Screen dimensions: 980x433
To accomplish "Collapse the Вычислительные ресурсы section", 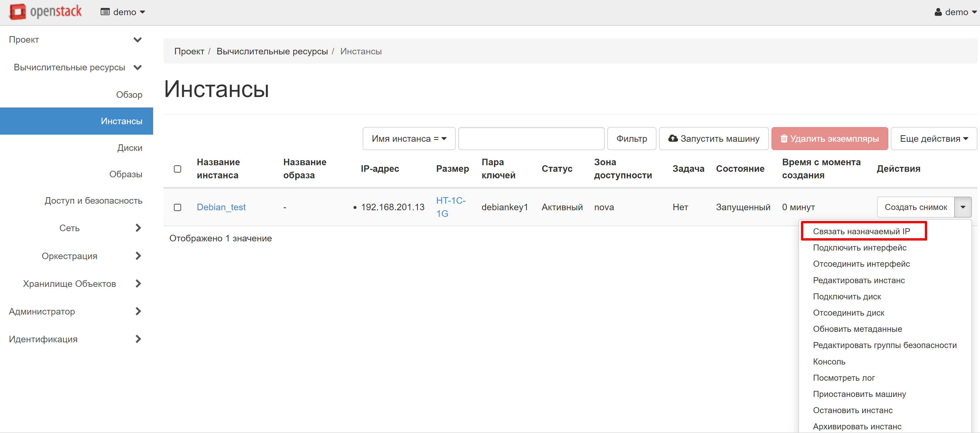I will point(138,67).
